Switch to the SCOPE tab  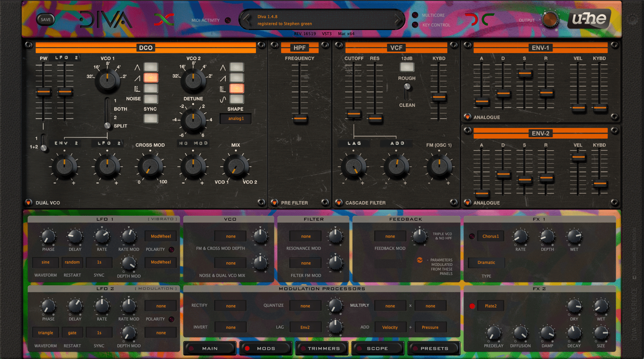point(377,348)
